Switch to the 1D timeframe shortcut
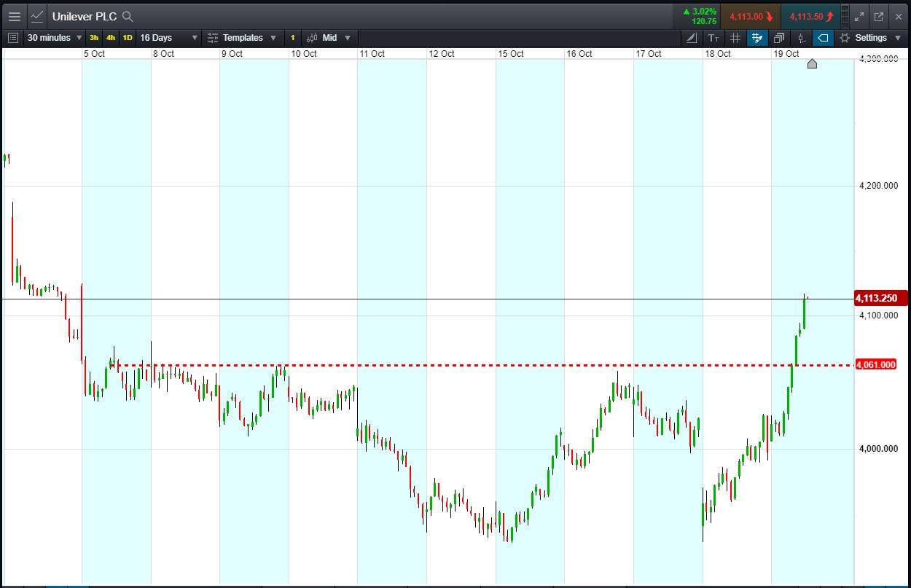The height and width of the screenshot is (588, 911). click(128, 38)
